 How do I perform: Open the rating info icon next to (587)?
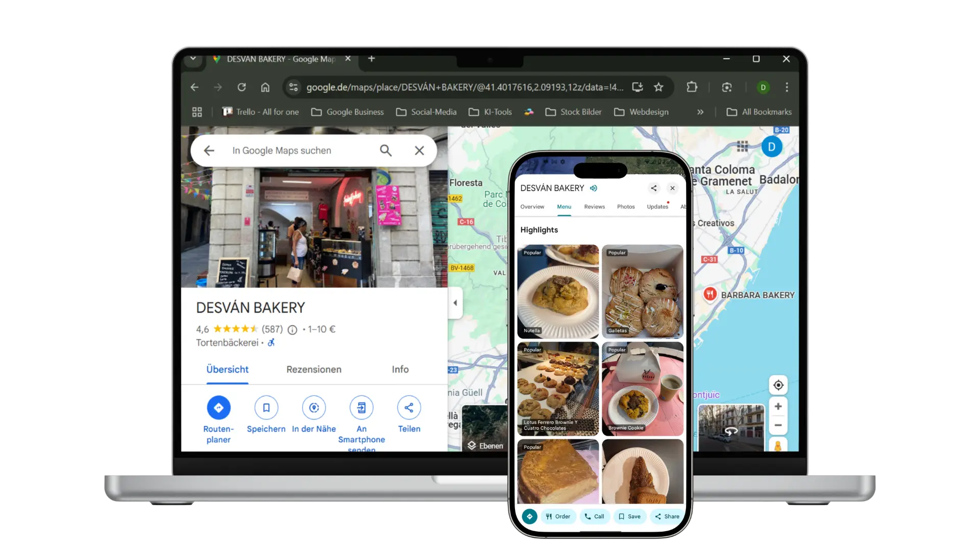(292, 330)
